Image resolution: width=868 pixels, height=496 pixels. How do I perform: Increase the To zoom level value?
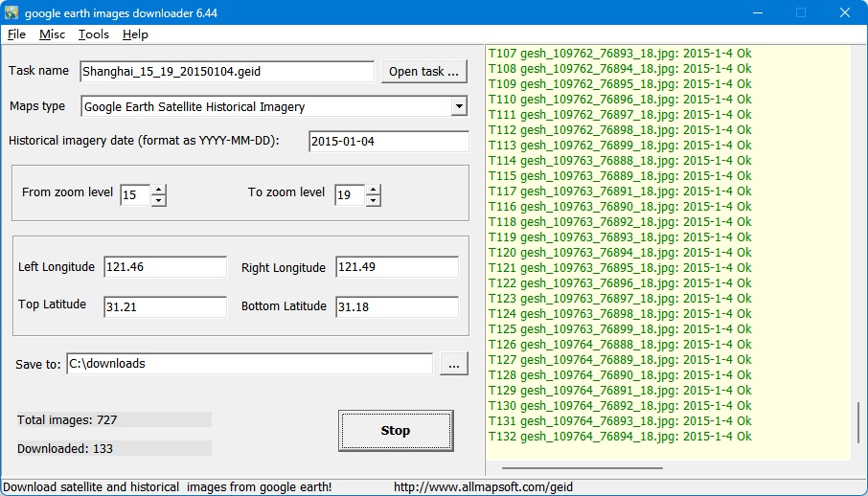[x=373, y=190]
